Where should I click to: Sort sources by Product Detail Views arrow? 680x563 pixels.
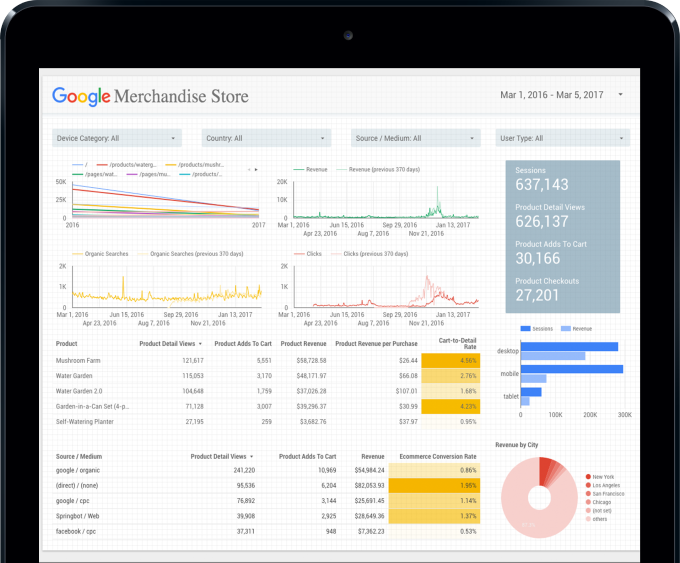coord(252,457)
